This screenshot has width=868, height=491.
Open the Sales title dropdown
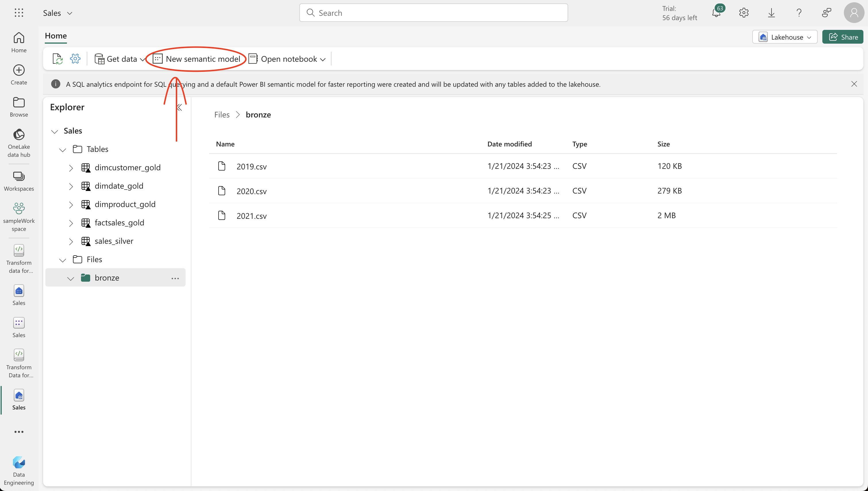(x=70, y=13)
